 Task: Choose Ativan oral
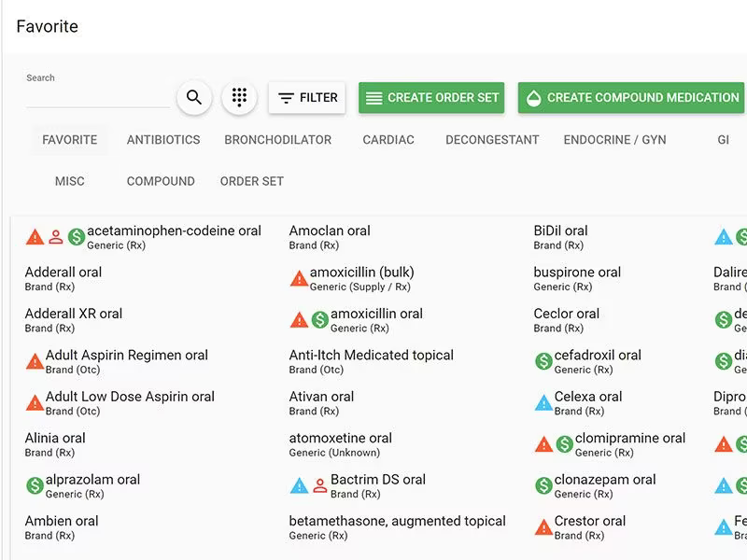pos(321,403)
